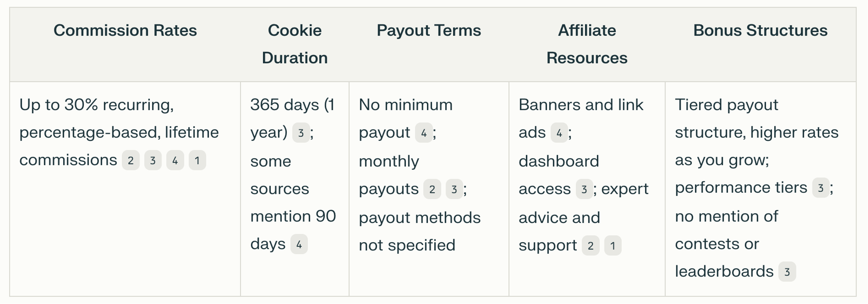Click citation 4 after mention 90 days

299,244
